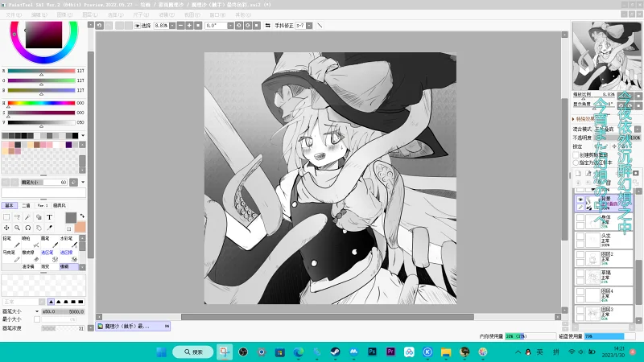
Task: Rotate canvas counterclockwise button
Action: (239, 26)
